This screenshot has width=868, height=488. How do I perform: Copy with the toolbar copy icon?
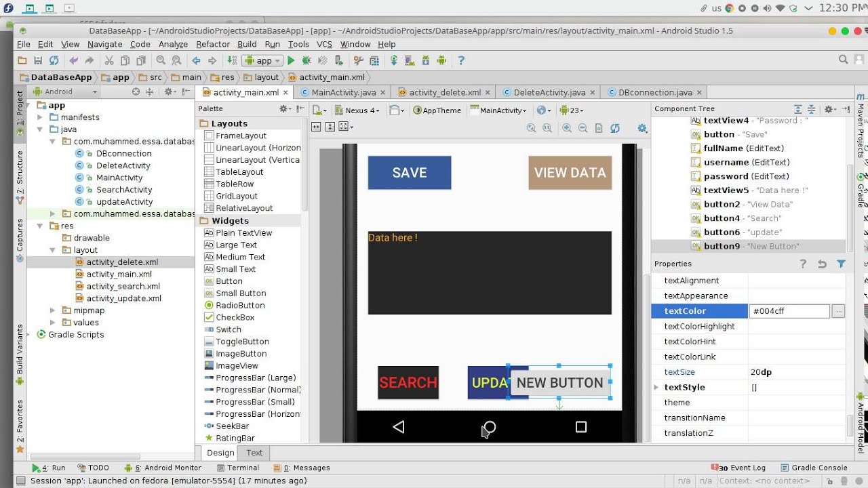pyautogui.click(x=123, y=60)
